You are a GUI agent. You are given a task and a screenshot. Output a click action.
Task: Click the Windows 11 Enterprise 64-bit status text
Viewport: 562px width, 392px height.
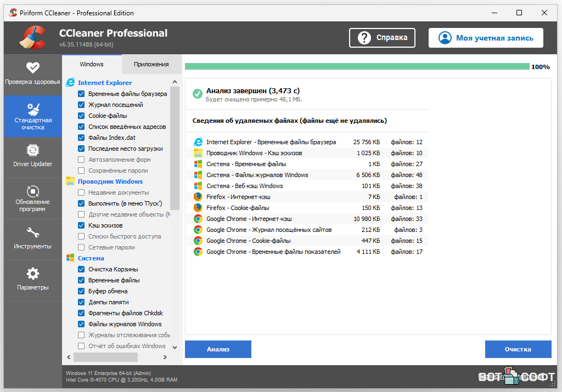point(108,373)
